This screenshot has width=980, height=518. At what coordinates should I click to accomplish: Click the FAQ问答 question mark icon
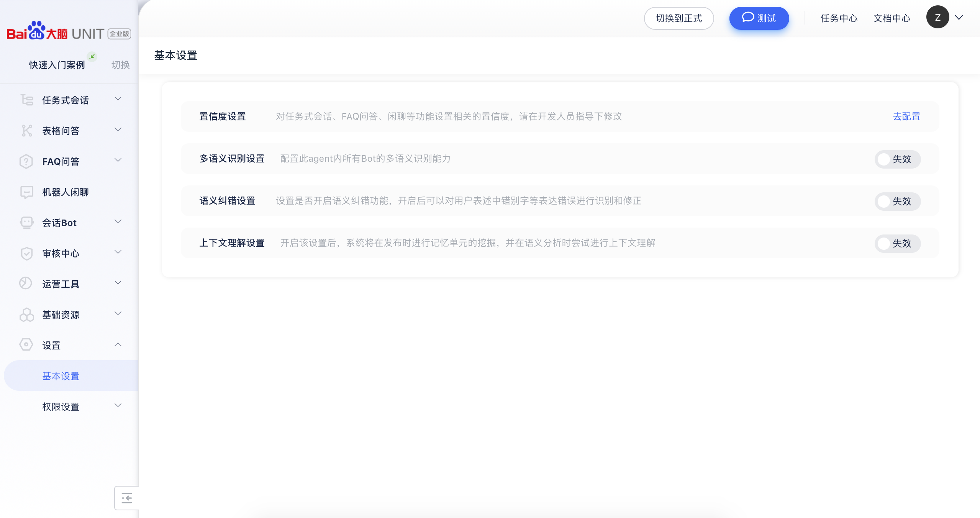pyautogui.click(x=26, y=161)
